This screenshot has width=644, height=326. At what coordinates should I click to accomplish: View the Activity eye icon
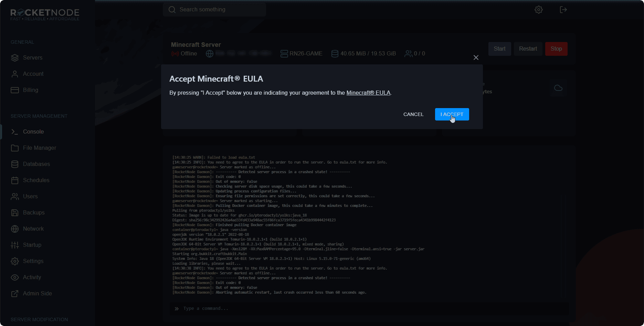click(x=15, y=277)
